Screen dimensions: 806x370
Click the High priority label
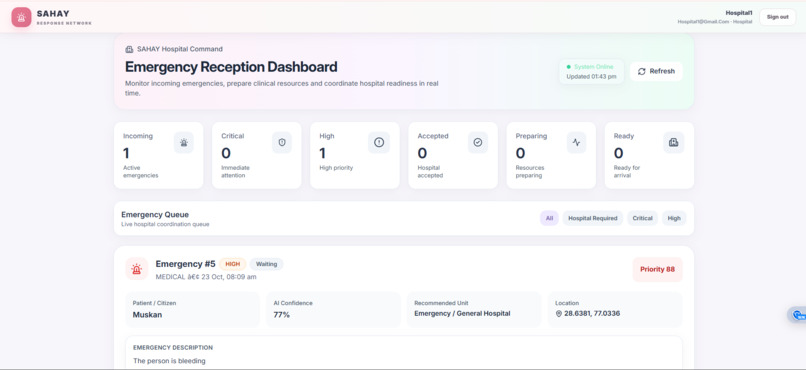(x=336, y=168)
